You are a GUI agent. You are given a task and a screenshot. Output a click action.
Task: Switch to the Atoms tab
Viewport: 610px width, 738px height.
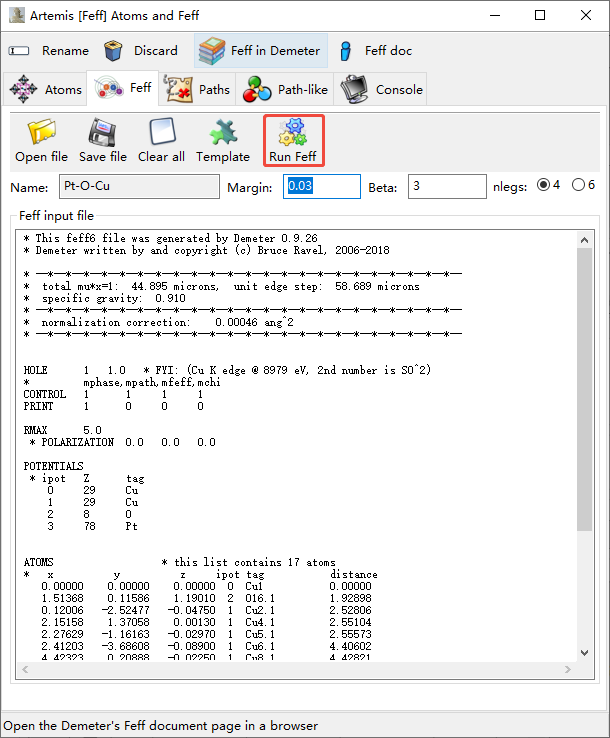pos(46,90)
